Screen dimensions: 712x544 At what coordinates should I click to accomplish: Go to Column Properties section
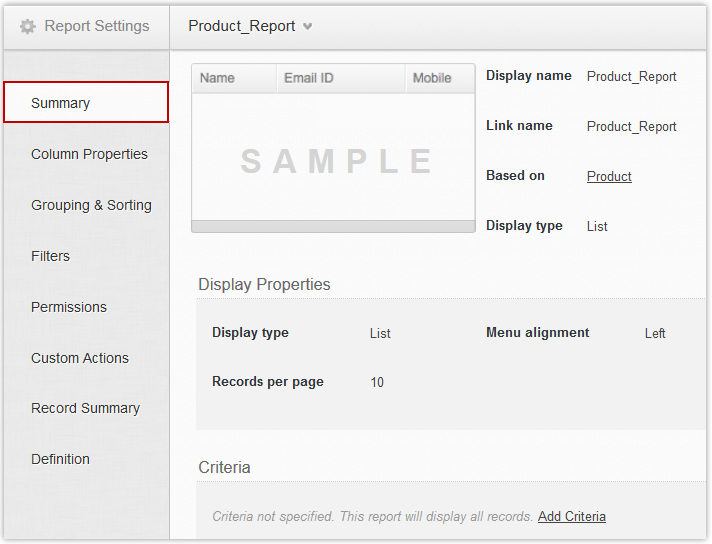pos(89,154)
